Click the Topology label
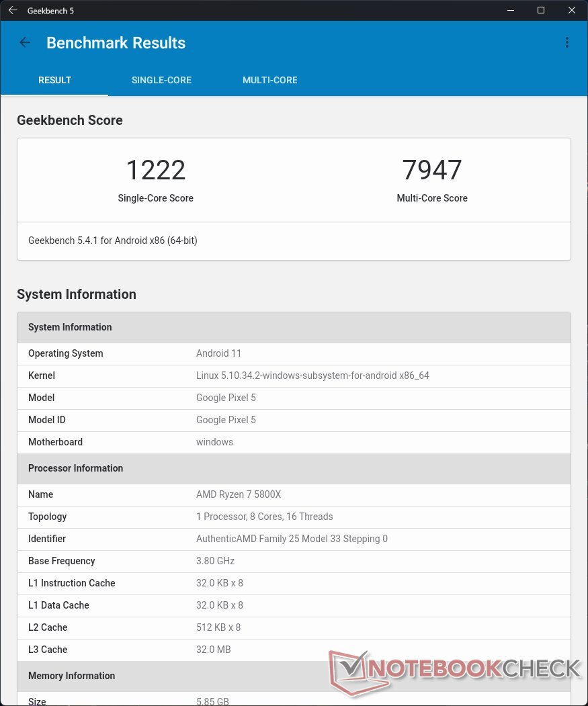Image resolution: width=588 pixels, height=706 pixels. 47,517
